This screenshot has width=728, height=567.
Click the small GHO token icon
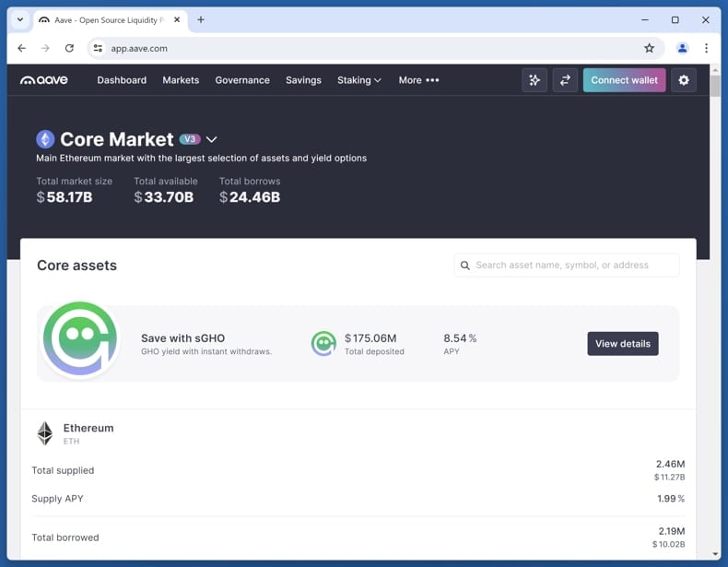[x=323, y=344]
